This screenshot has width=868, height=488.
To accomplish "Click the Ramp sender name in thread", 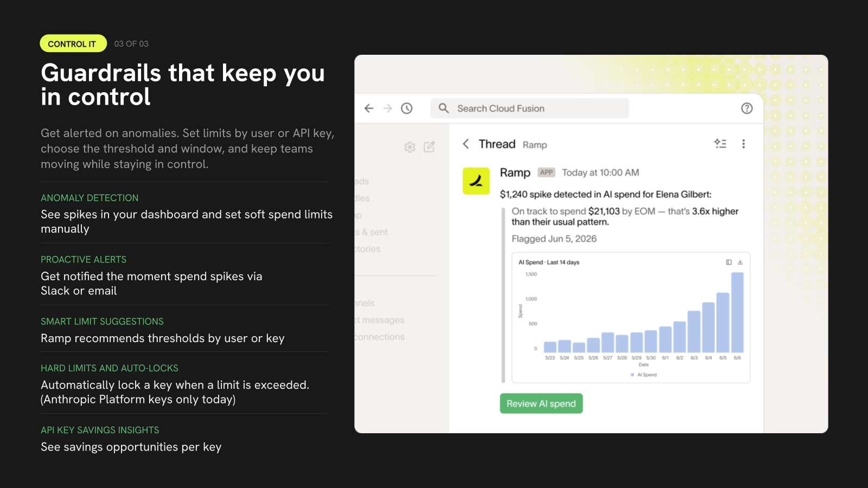I will click(x=515, y=172).
